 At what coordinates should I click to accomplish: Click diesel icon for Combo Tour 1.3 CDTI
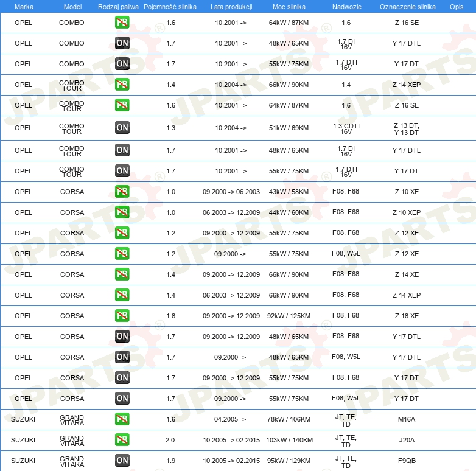tap(122, 127)
